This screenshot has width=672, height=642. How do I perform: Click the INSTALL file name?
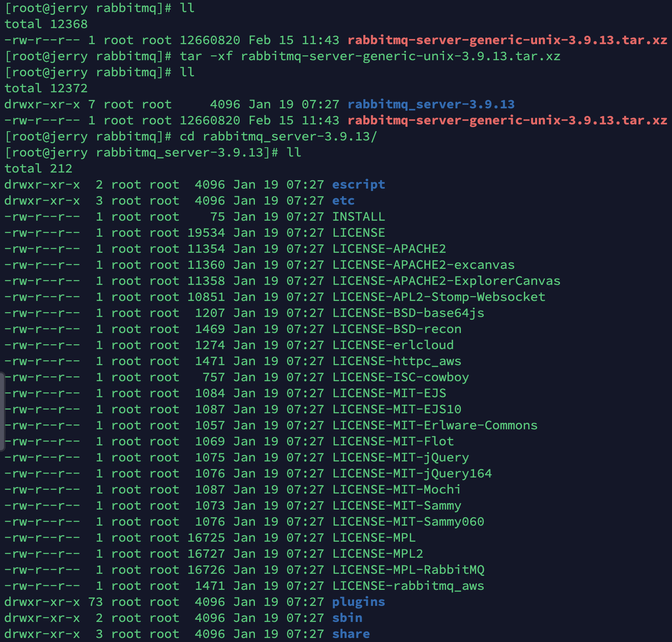358,217
